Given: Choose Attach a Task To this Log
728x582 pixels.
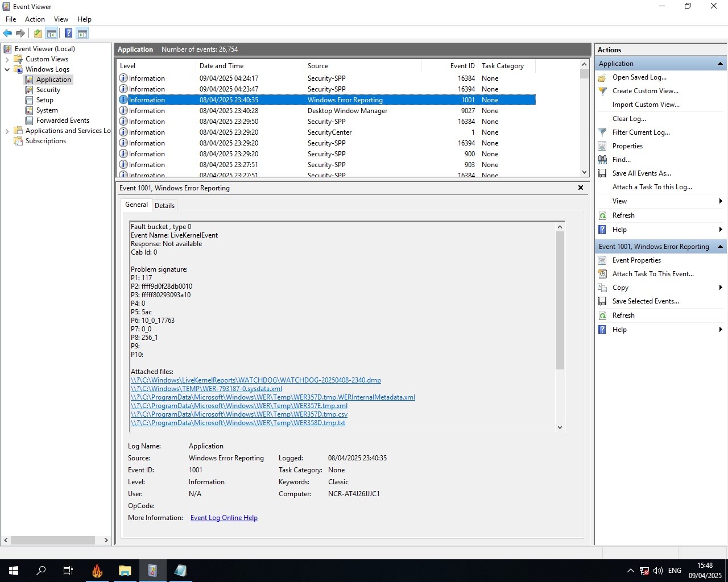Looking at the screenshot, I should pyautogui.click(x=652, y=187).
